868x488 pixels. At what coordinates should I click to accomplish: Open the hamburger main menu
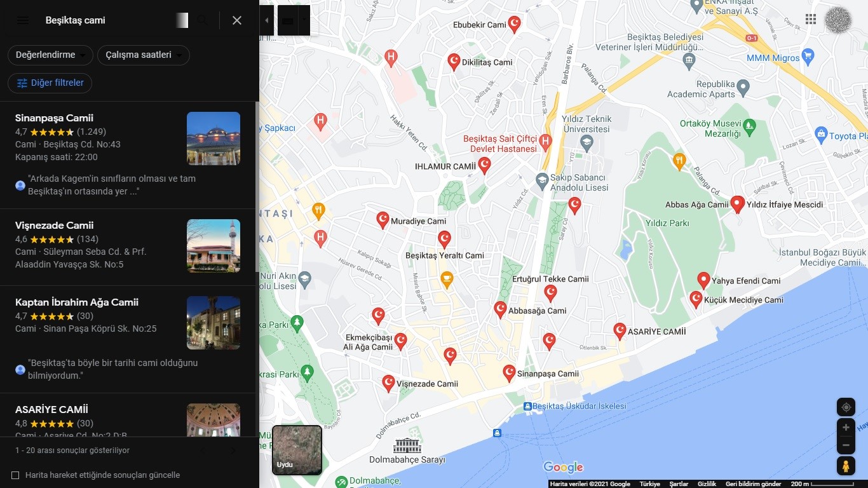[x=23, y=20]
